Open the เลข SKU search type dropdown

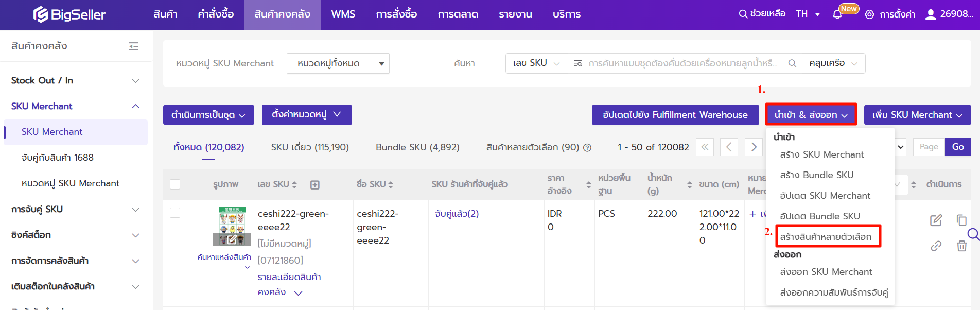click(x=536, y=63)
